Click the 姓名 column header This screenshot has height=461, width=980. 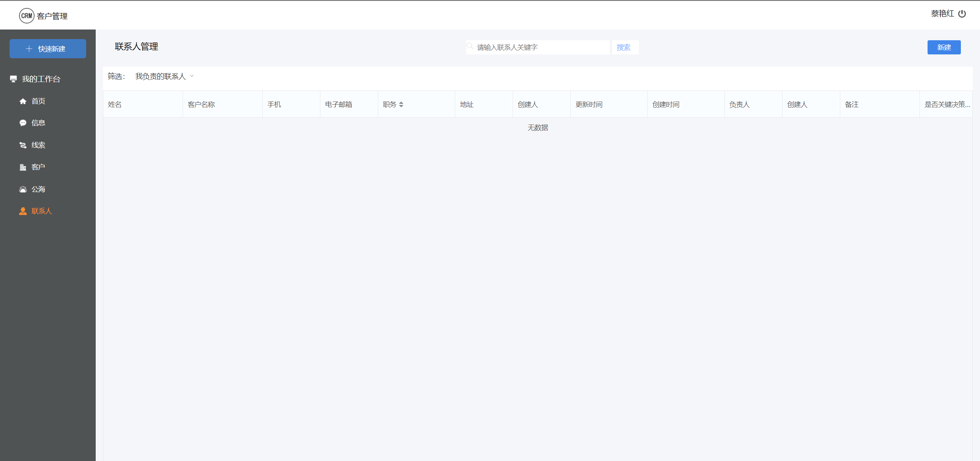coord(115,104)
